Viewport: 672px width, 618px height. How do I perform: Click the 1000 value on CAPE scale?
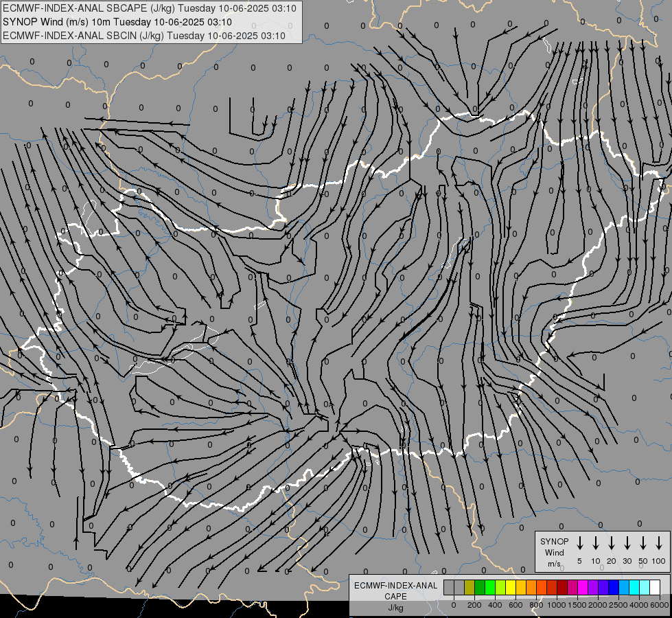coord(556,605)
